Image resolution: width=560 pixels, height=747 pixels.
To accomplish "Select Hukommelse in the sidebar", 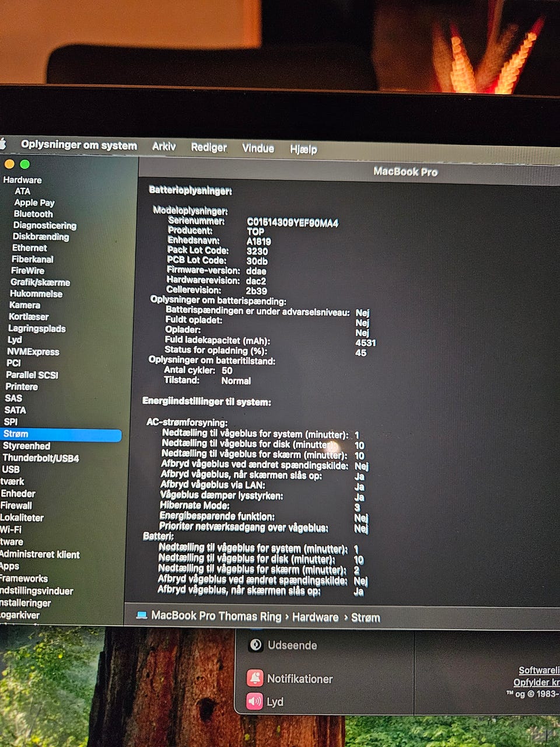I will click(x=36, y=294).
